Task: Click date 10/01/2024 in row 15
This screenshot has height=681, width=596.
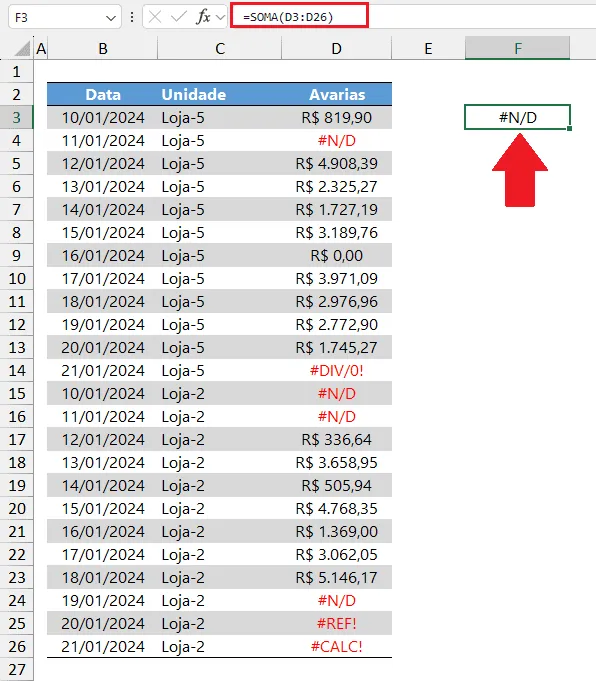Action: pyautogui.click(x=103, y=393)
